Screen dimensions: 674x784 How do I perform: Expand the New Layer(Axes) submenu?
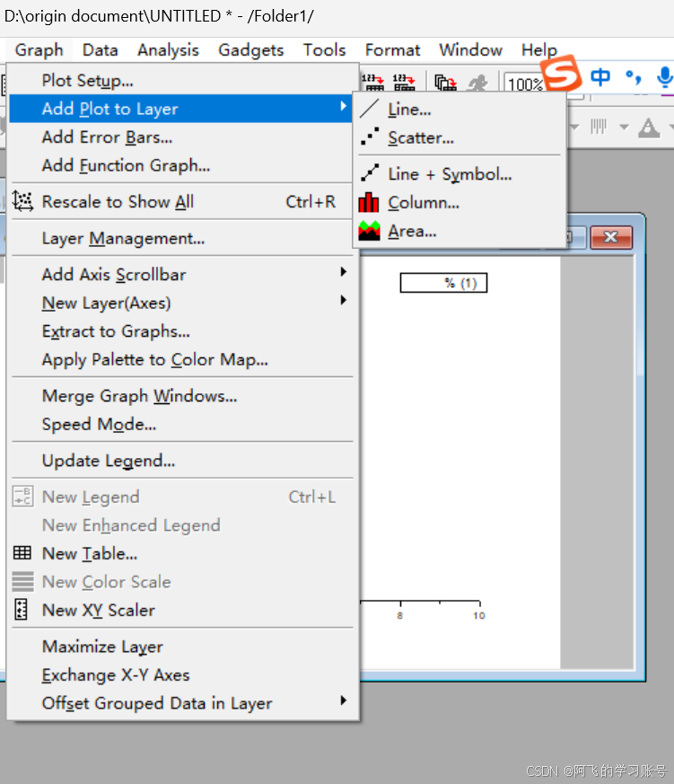pyautogui.click(x=180, y=303)
